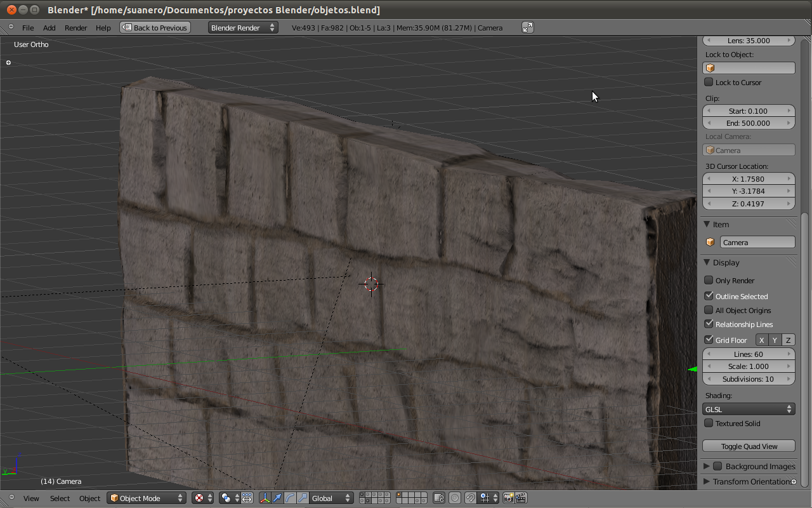Select the second group of layer buttons
812x508 pixels.
(x=411, y=498)
